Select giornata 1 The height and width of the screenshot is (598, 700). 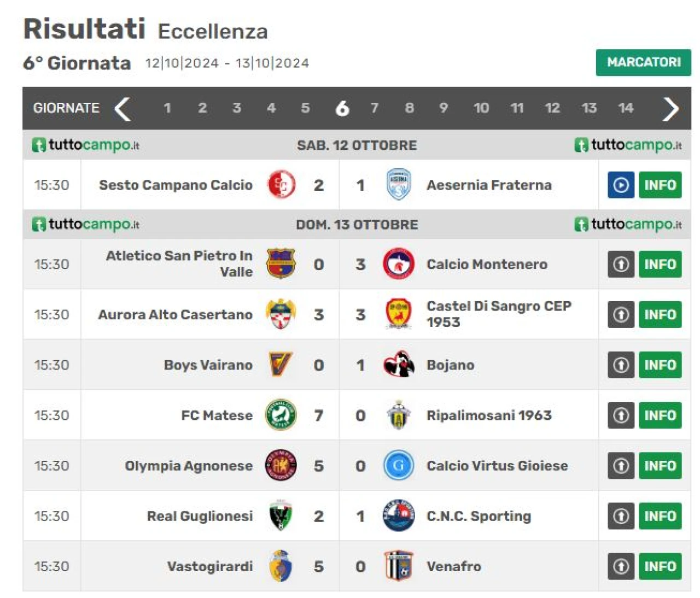[x=167, y=108]
